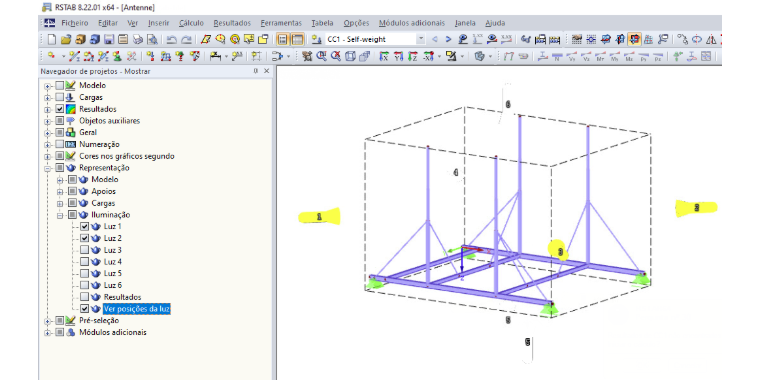This screenshot has width=760, height=380.
Task: Print the graphic with printer icon
Action: [138, 39]
